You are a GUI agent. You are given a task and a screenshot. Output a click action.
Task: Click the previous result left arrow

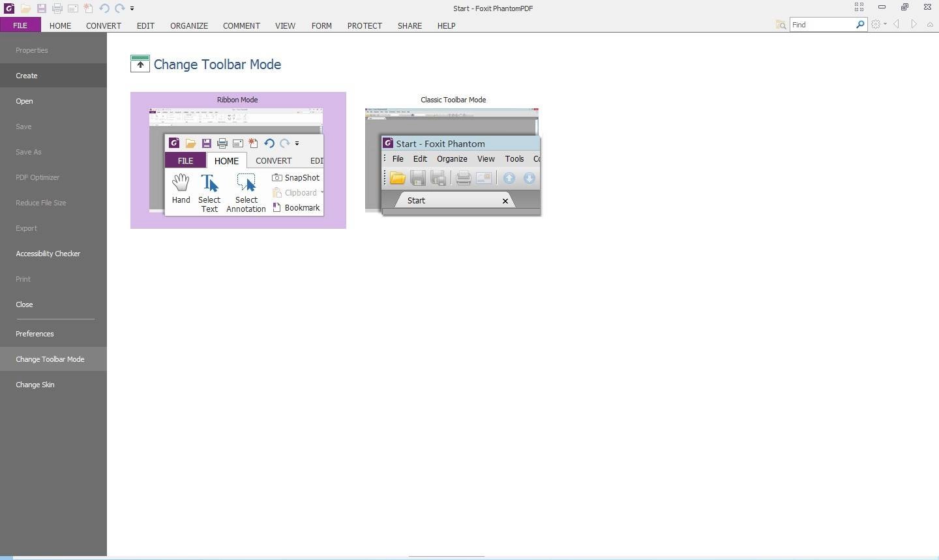[x=896, y=24]
